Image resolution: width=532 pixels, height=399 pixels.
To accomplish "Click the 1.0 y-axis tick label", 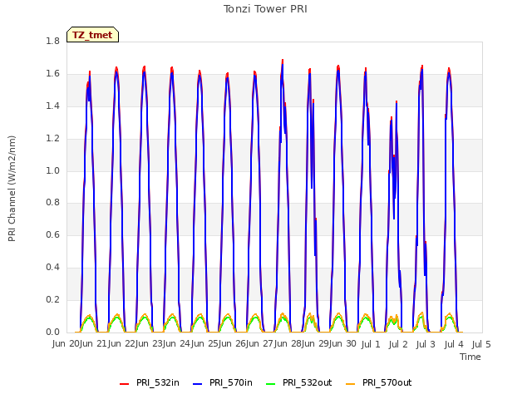I will [52, 170].
